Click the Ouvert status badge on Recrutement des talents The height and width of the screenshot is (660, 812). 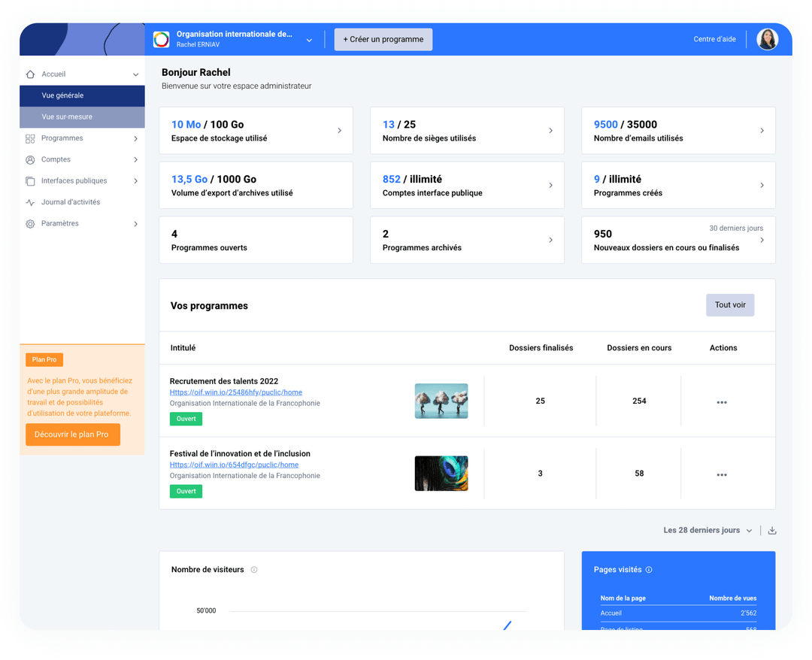[x=186, y=419]
